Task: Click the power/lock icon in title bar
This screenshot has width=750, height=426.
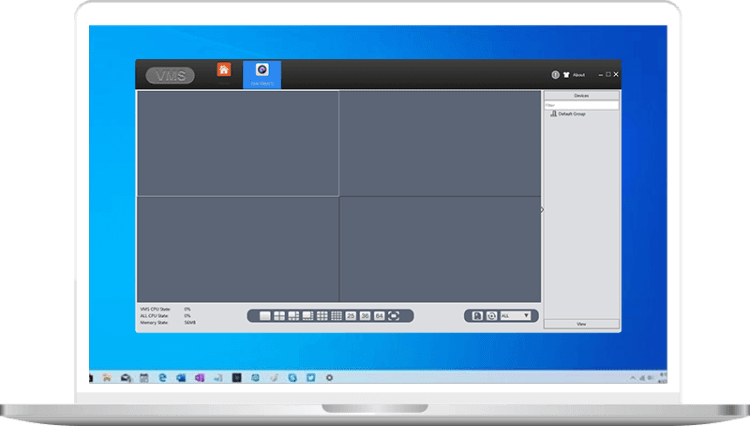Action: click(555, 75)
